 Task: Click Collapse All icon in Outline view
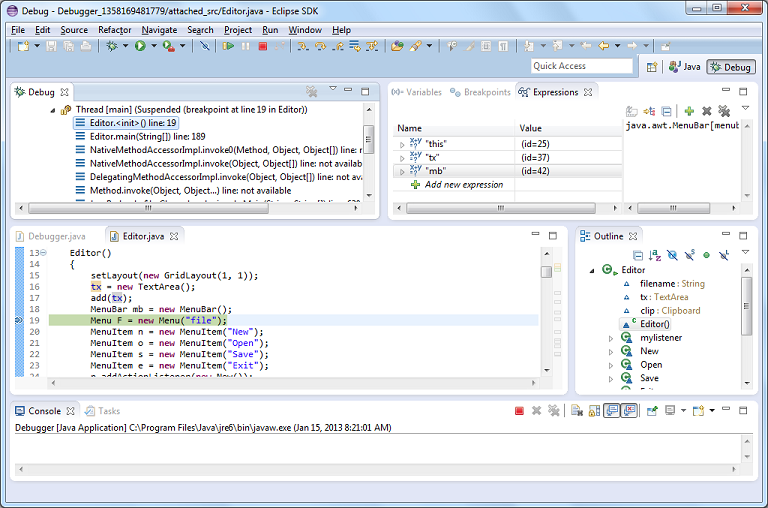(638, 255)
